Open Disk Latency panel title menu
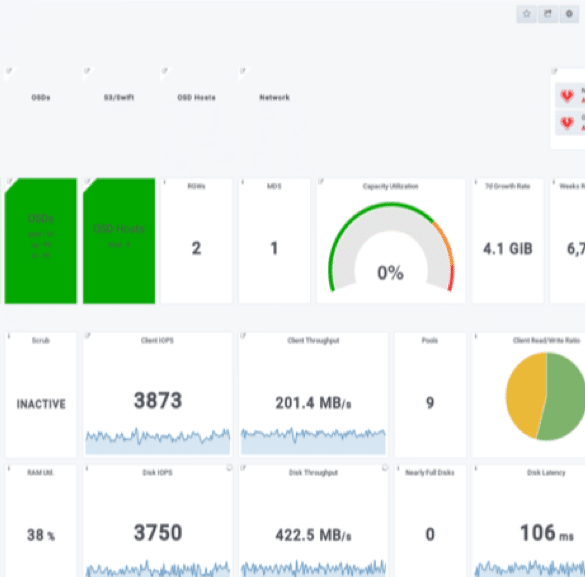Screen dimensions: 585x577 coord(546,473)
